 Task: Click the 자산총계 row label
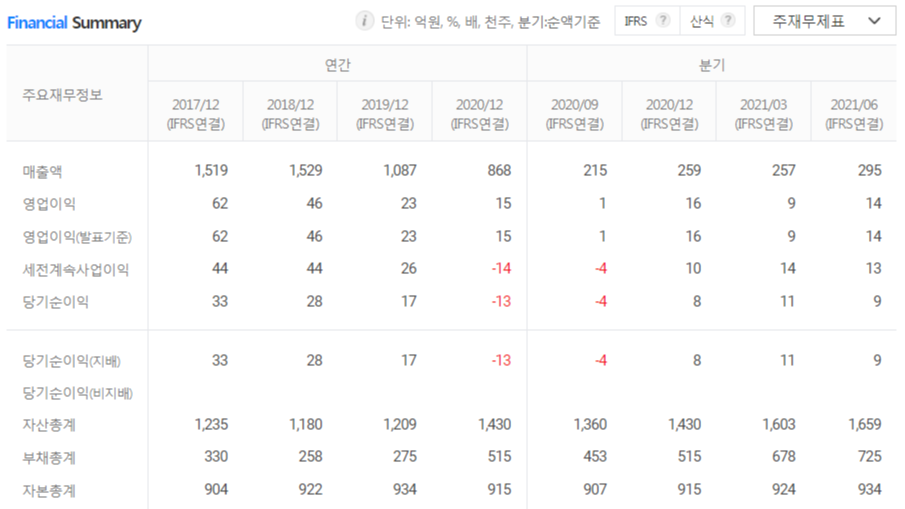(x=49, y=425)
